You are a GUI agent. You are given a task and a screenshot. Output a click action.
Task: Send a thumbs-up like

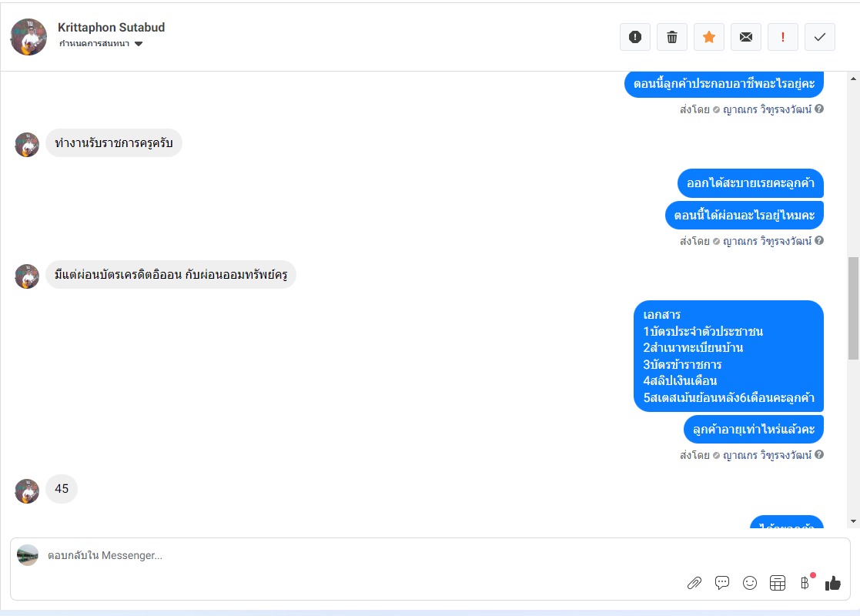pyautogui.click(x=832, y=583)
